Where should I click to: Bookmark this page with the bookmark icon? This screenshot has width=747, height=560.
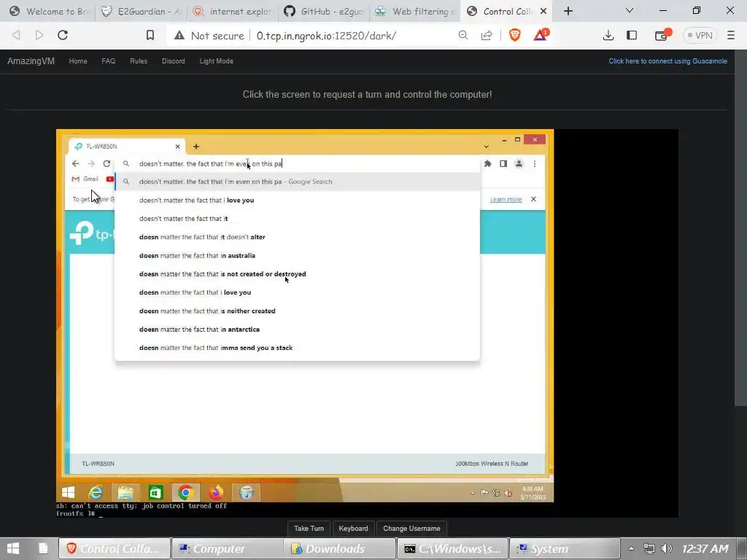[150, 35]
